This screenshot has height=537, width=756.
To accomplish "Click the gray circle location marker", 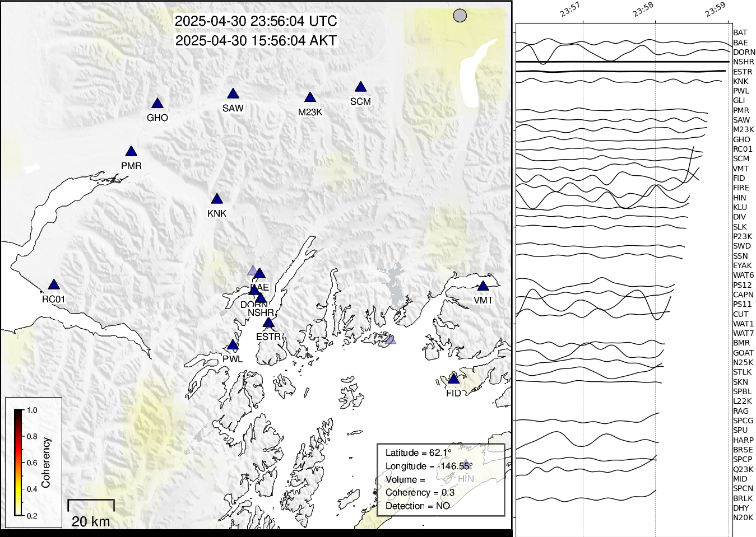I will tap(460, 16).
